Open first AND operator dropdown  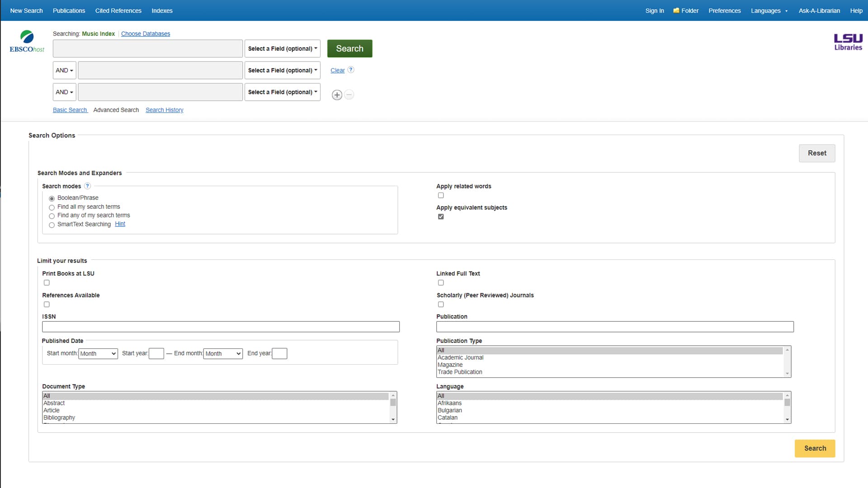coord(64,70)
